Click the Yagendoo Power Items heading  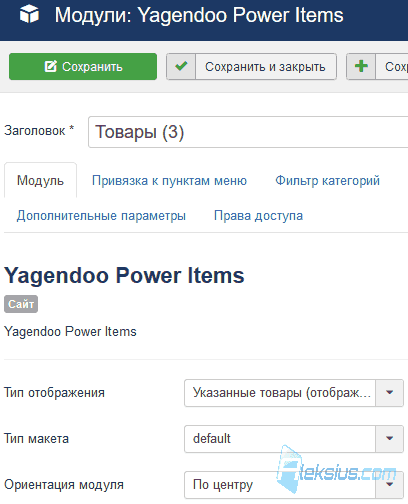click(124, 276)
